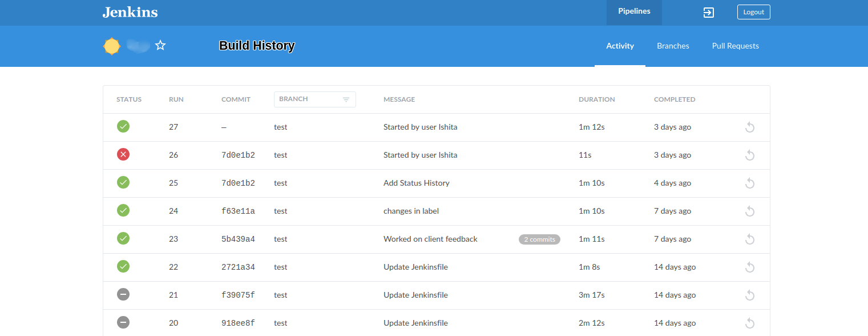Click 'Started by user Ishita' in run 26

coord(420,155)
